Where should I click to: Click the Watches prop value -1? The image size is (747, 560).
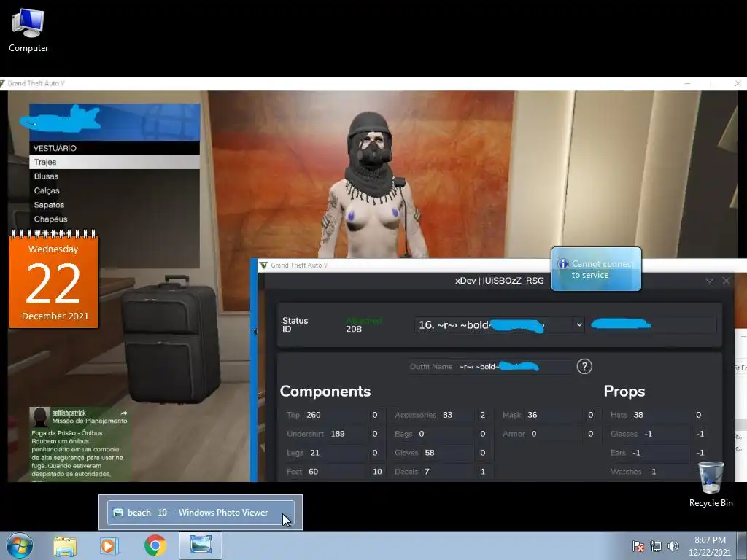coord(651,472)
